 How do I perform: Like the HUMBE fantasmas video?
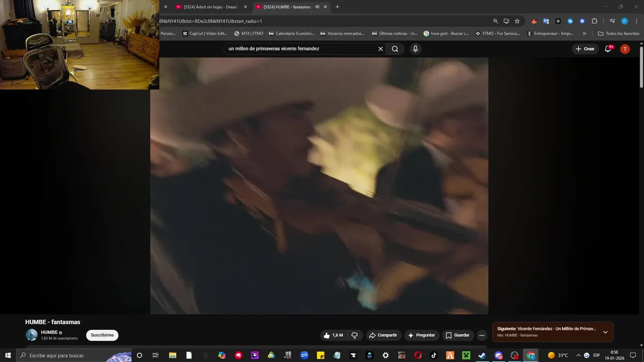tap(333, 335)
